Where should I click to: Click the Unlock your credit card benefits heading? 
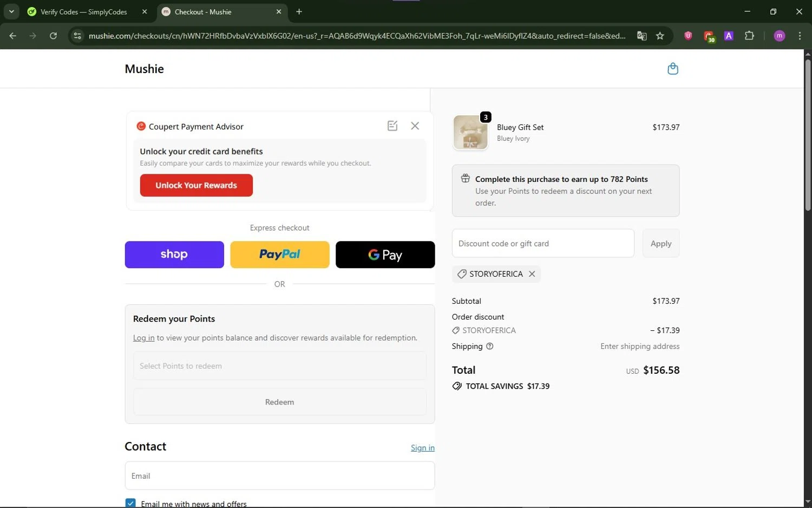click(x=201, y=152)
